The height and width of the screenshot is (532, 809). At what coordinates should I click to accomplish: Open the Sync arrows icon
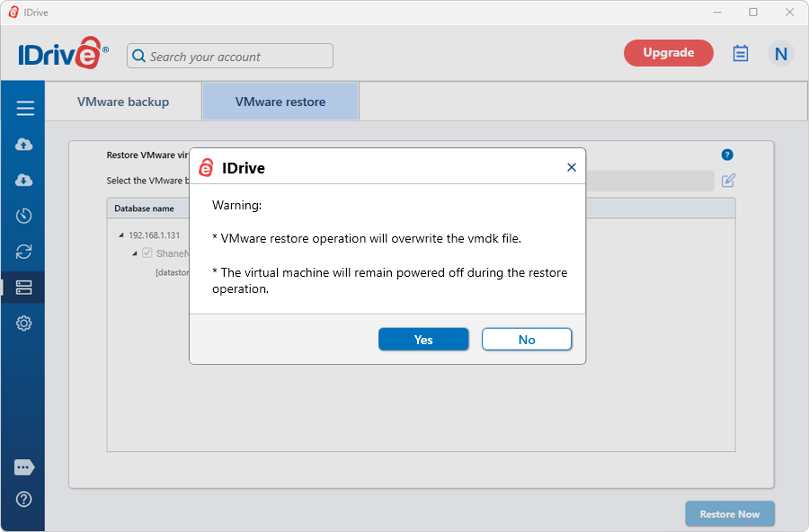pyautogui.click(x=23, y=252)
